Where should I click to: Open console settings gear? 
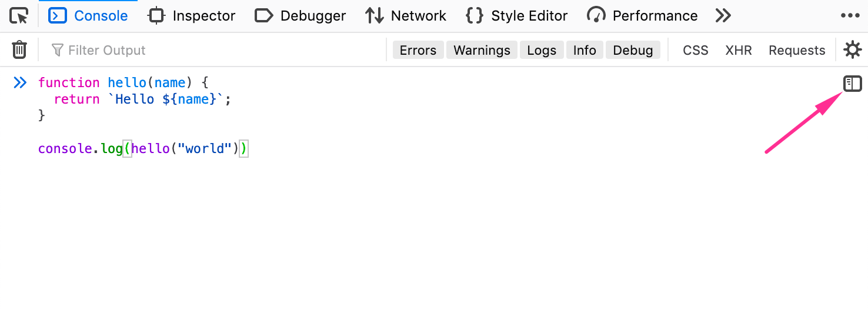[x=852, y=50]
